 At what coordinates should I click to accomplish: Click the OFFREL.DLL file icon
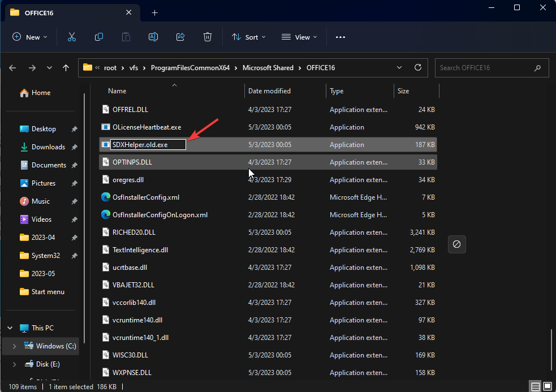tap(105, 109)
